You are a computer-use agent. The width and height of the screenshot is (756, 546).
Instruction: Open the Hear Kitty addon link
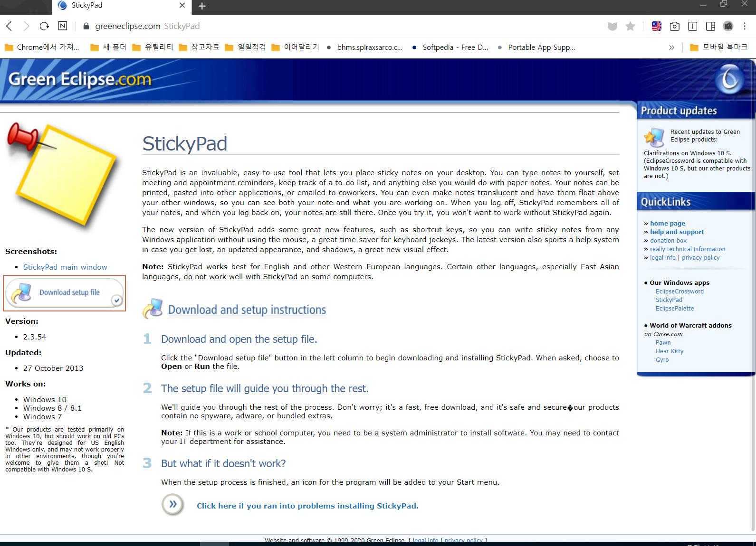(670, 351)
